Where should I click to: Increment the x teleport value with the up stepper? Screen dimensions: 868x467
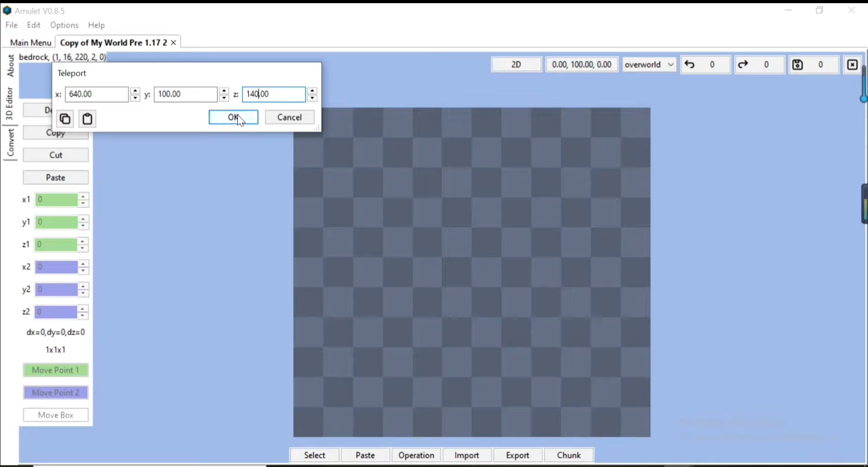click(x=135, y=91)
